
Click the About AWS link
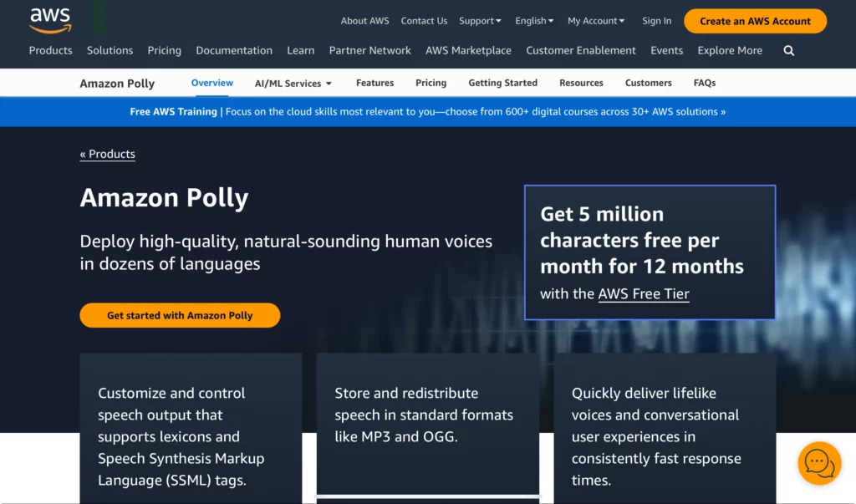click(x=364, y=21)
